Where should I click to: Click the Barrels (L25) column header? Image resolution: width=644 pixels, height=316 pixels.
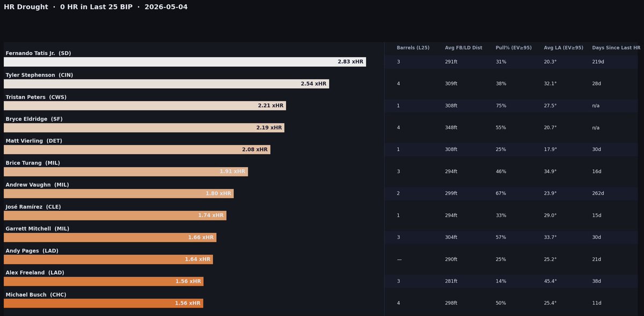point(413,48)
